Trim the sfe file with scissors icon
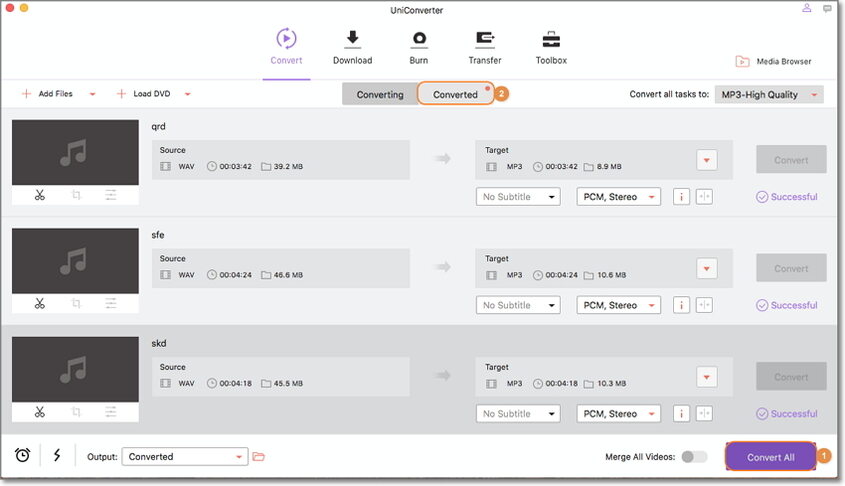Viewport: 845px width, 486px height. pyautogui.click(x=40, y=304)
